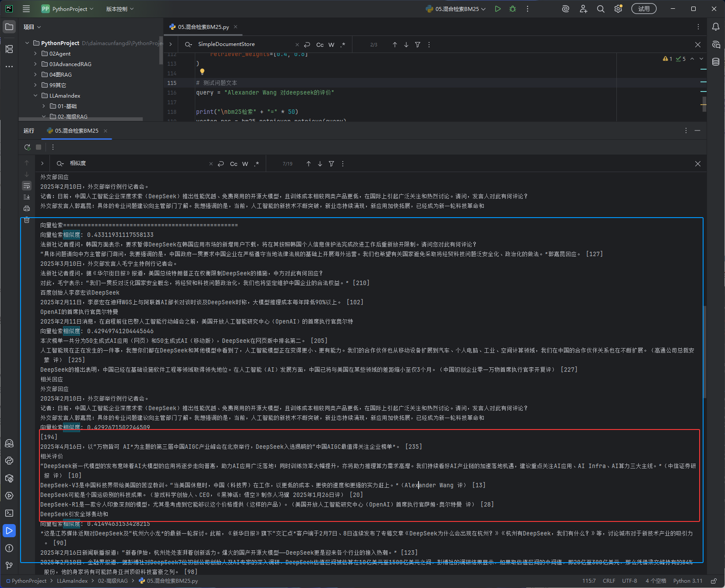Open the Structure tool window
This screenshot has height=588, width=725.
coord(9,49)
